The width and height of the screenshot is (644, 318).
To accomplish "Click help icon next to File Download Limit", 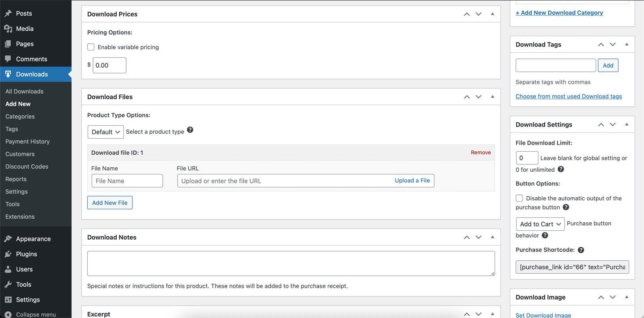I will [x=561, y=170].
